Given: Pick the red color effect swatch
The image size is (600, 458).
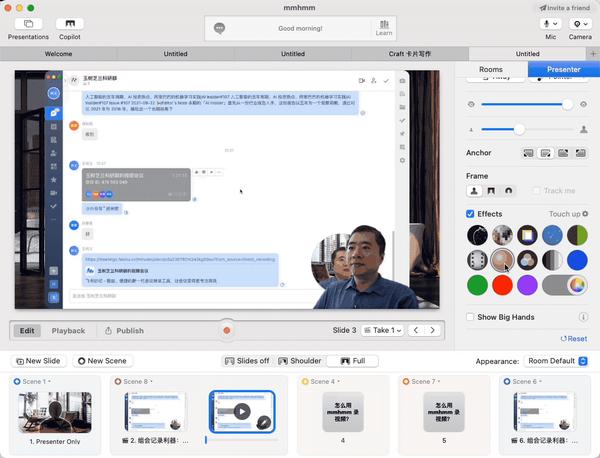Looking at the screenshot, I should 502,285.
